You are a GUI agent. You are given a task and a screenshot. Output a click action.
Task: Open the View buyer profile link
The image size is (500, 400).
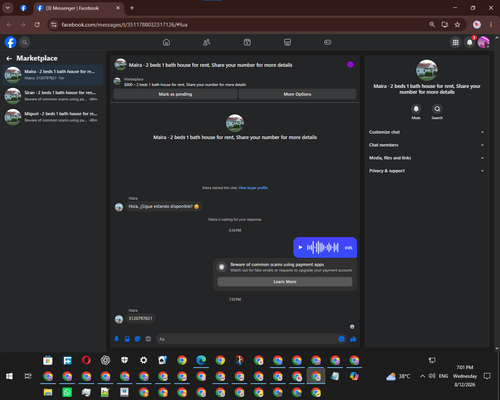coord(253,188)
